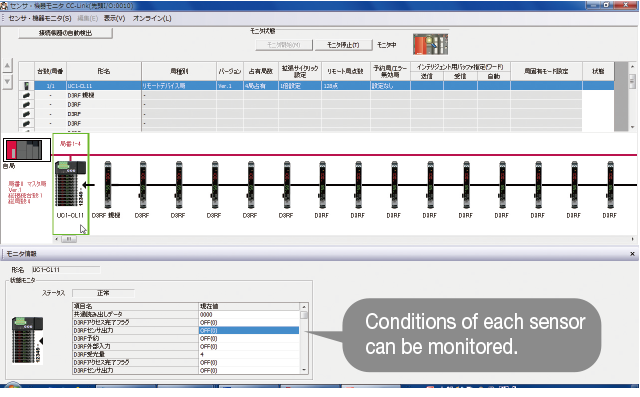This screenshot has width=640, height=397.
Task: Click the station table scrollbar up arrow
Action: 632,67
